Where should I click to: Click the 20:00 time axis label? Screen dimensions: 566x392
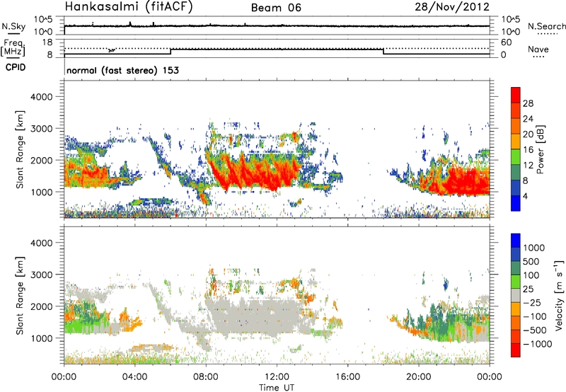[x=419, y=377]
